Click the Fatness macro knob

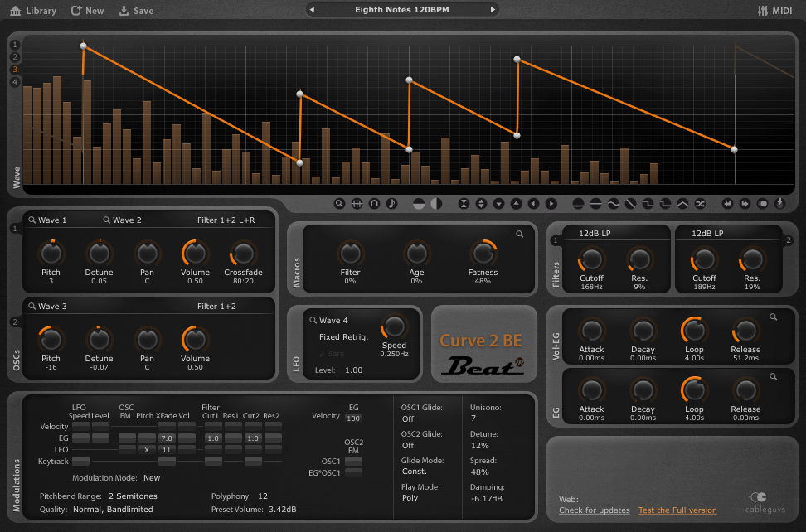[x=483, y=253]
